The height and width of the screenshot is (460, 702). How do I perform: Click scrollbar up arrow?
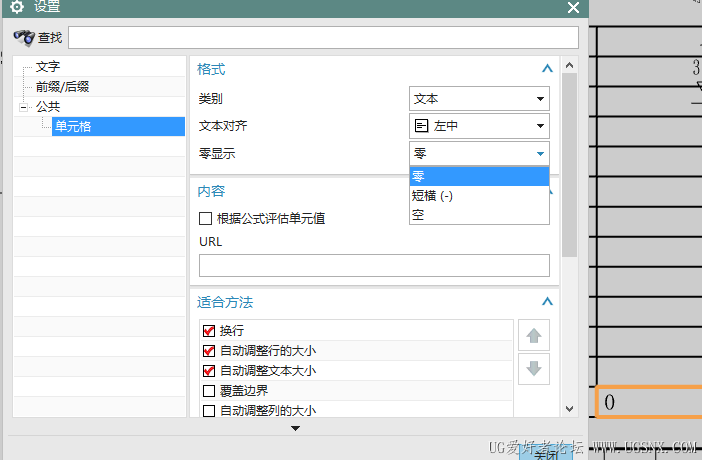pyautogui.click(x=569, y=65)
